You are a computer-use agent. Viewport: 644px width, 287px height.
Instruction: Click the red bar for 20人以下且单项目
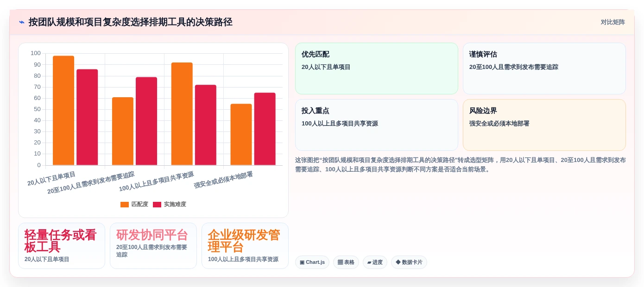pos(87,117)
